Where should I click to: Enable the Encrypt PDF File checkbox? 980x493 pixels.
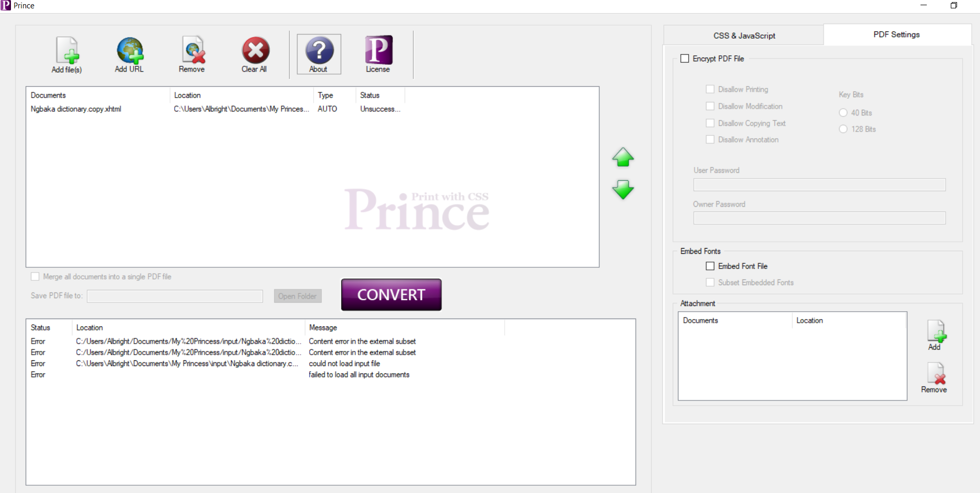[x=685, y=58]
